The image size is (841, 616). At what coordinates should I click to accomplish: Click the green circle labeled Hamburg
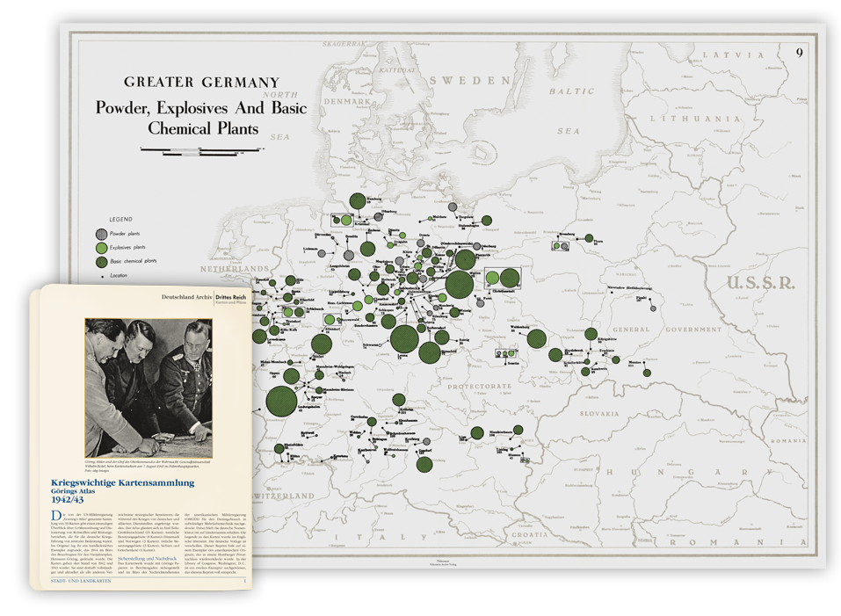pos(358,201)
